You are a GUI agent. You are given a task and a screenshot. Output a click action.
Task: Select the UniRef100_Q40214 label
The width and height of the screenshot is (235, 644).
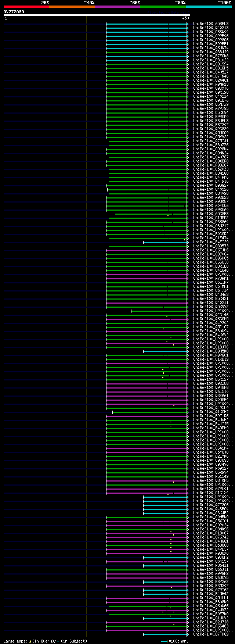(211, 97)
